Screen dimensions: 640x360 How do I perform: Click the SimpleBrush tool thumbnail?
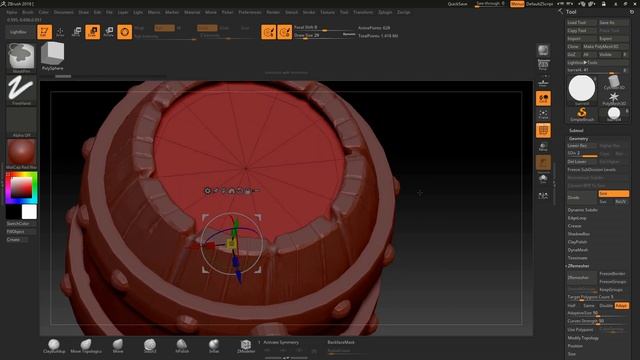coord(582,114)
